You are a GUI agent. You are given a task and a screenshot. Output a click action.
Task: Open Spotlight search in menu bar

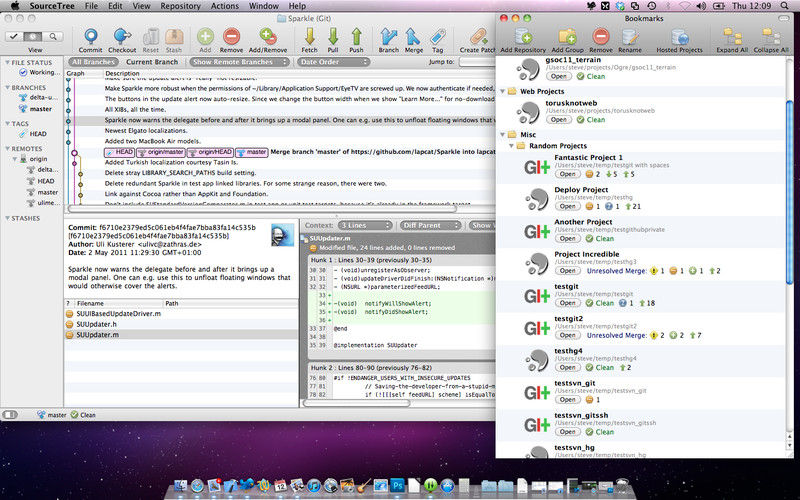[784, 6]
